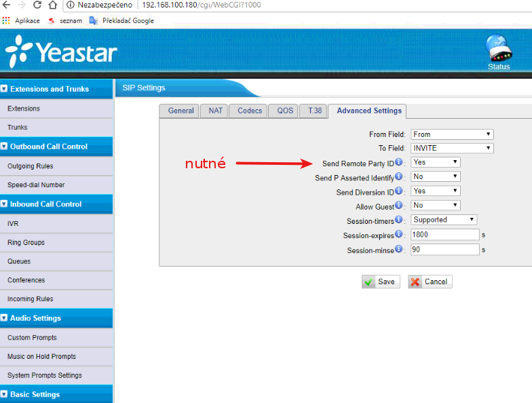Screen dimensions: 532x403
Task: Switch to the NAT tab
Action: click(x=215, y=111)
